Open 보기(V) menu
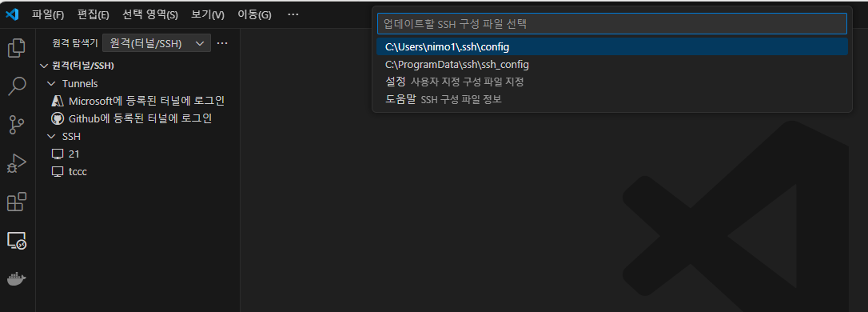 coord(208,15)
